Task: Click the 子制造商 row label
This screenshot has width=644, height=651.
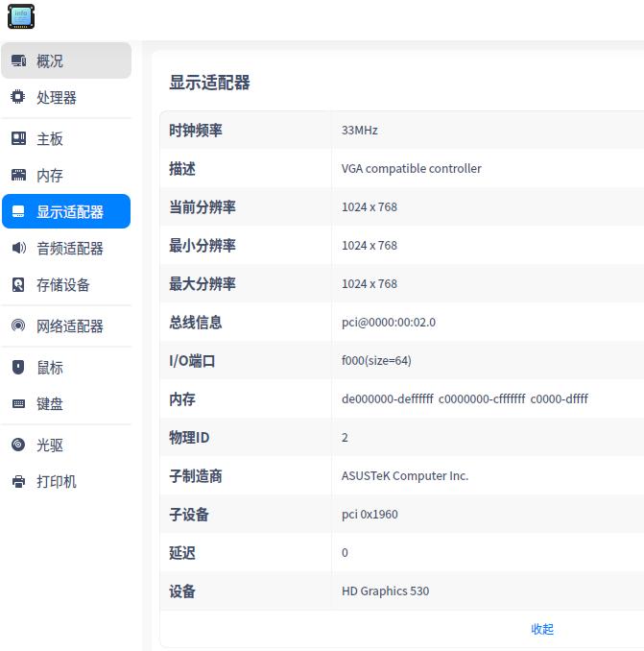Action: 196,476
